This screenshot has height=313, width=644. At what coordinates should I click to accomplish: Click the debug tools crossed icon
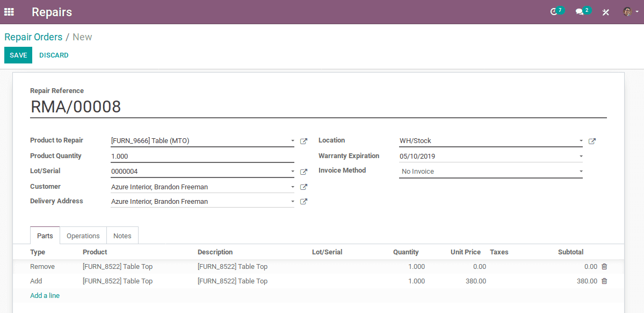[605, 12]
